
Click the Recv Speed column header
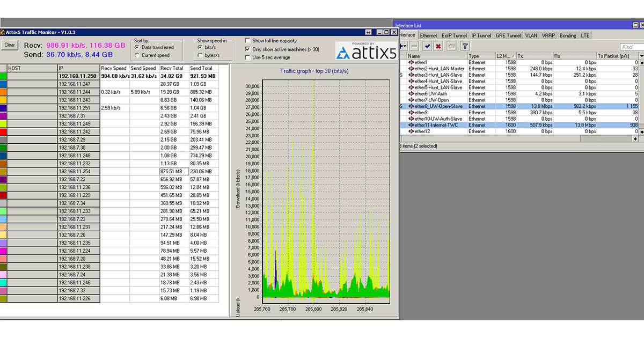(115, 68)
